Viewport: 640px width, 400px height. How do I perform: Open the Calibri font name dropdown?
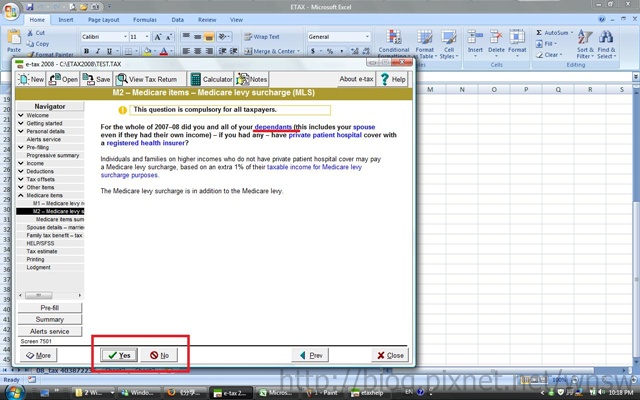(125, 37)
